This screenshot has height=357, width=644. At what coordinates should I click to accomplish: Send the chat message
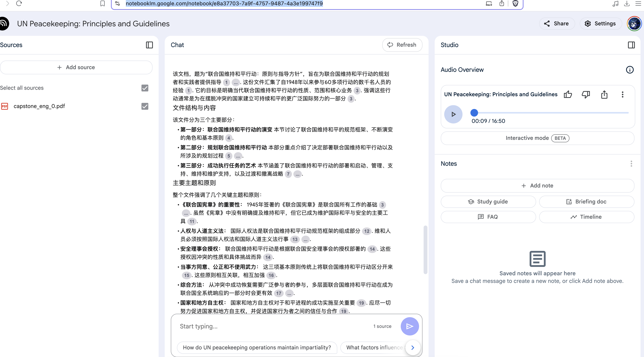[410, 326]
